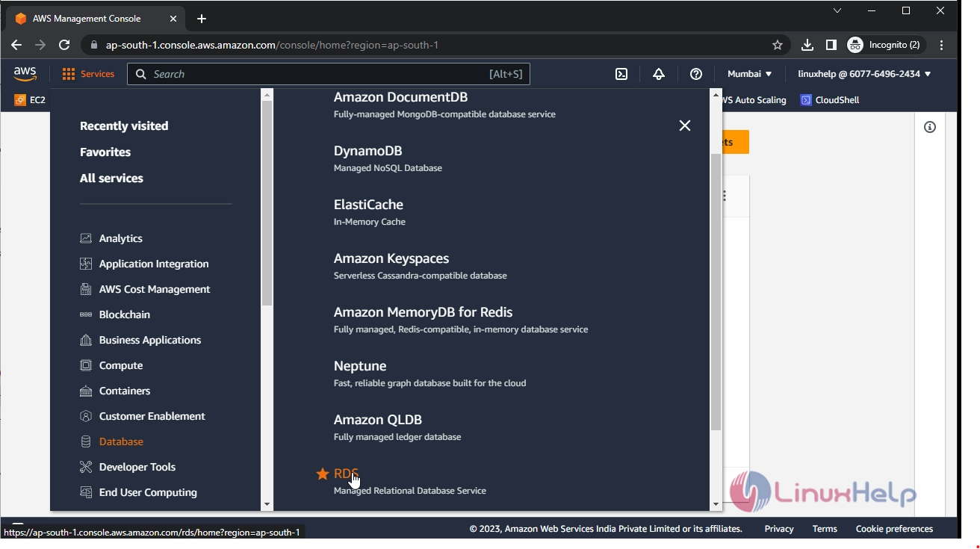980x549 pixels.
Task: Select the Developer Tools category
Action: click(137, 467)
